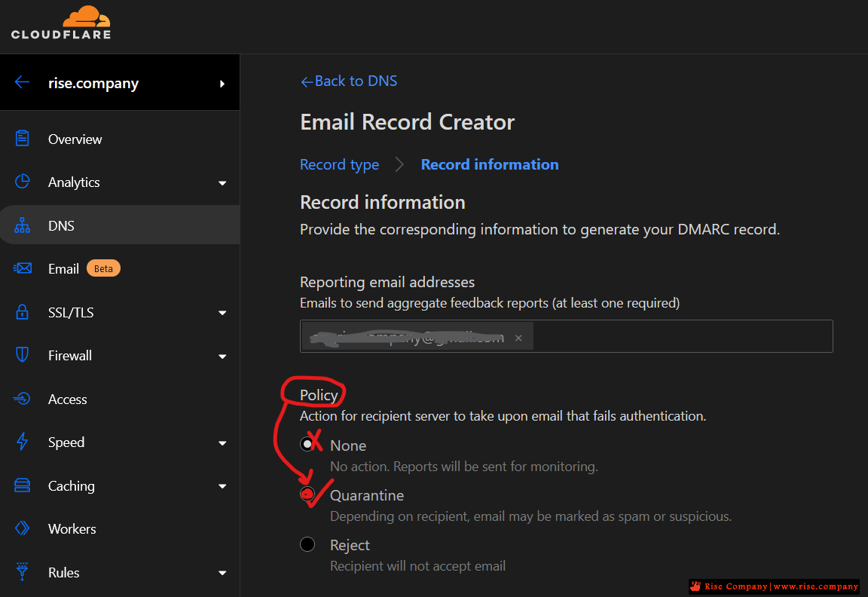Click the Analytics pie chart icon

[x=23, y=182]
